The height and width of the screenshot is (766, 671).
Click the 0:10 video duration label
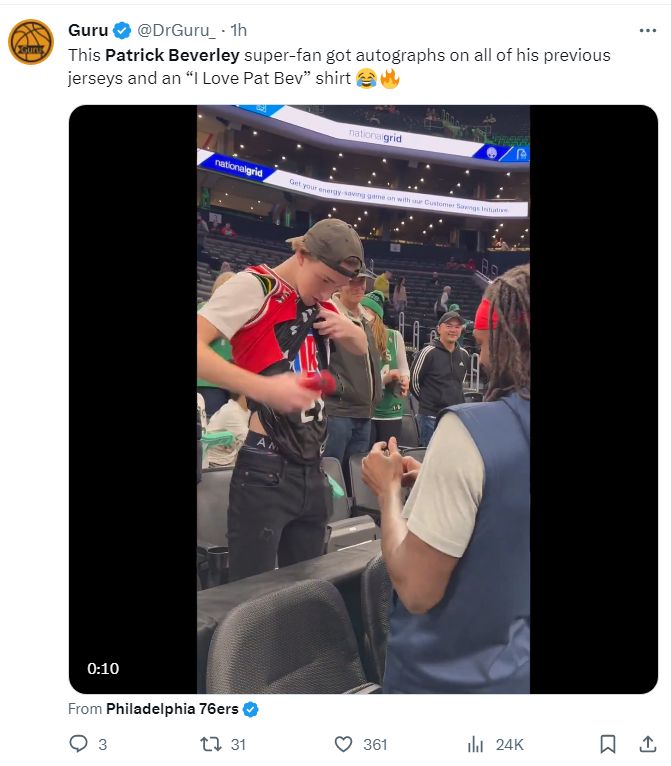coord(103,668)
